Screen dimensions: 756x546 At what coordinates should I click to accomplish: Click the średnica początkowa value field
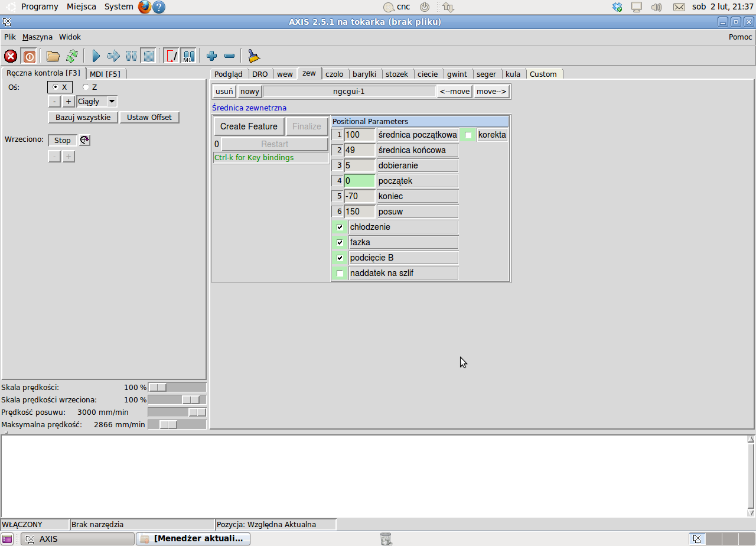point(360,135)
